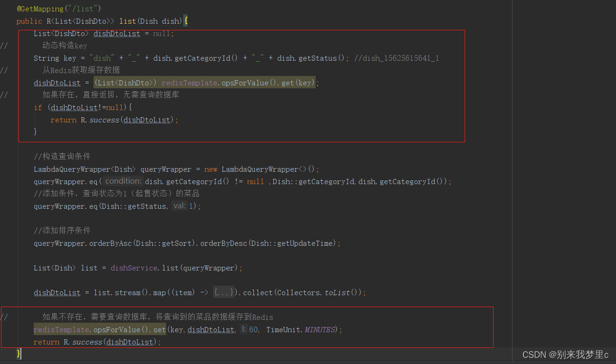Viewport: 616px width, 364px height.
Task: Click the 'condition:' parameter hint
Action: click(x=123, y=181)
